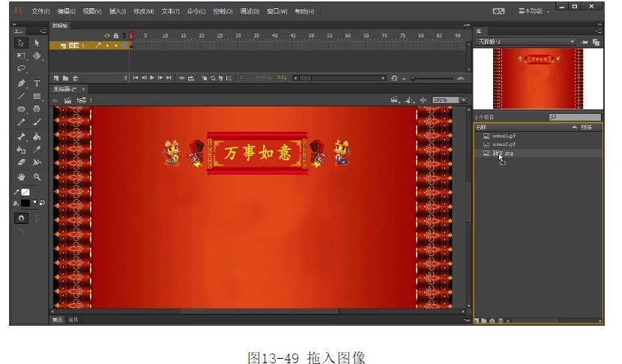Choose the Subselection arrow tool
Screen dimensions: 622x364
pos(36,43)
